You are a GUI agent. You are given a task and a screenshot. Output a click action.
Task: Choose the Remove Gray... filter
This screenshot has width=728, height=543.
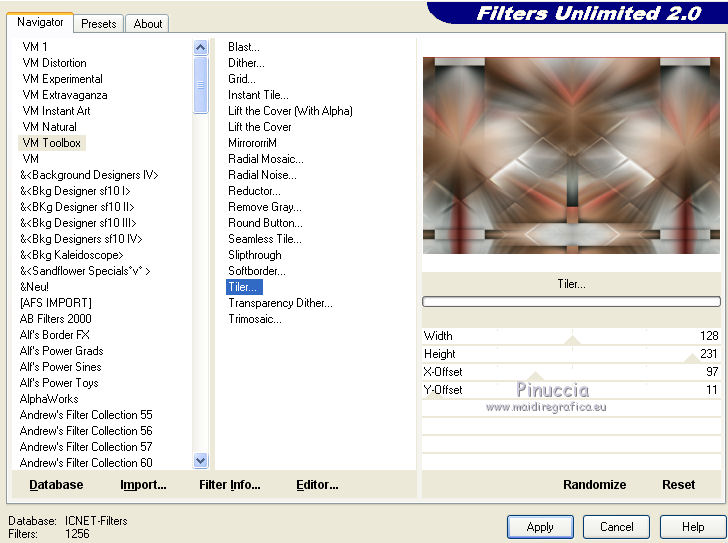coord(265,207)
